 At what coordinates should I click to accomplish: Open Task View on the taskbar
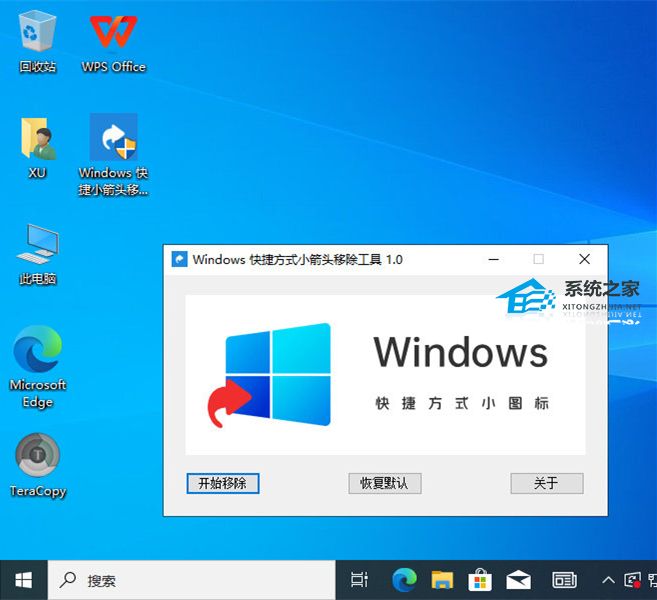(359, 580)
